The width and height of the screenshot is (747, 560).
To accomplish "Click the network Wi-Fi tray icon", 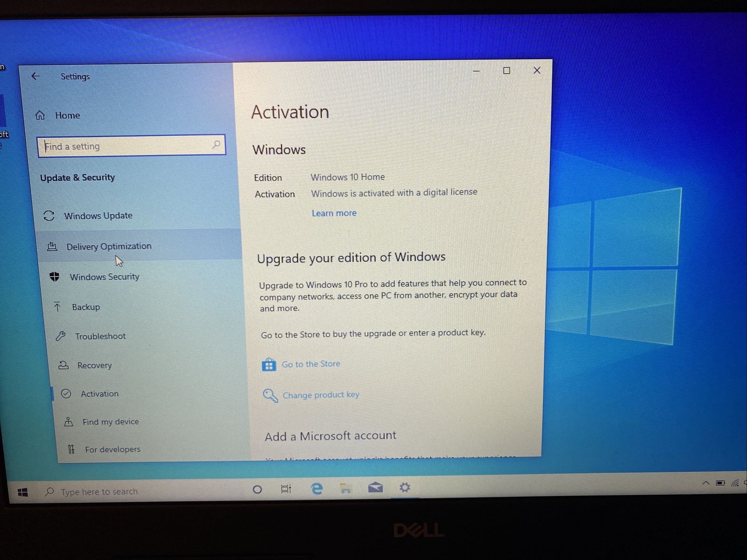I will point(735,483).
